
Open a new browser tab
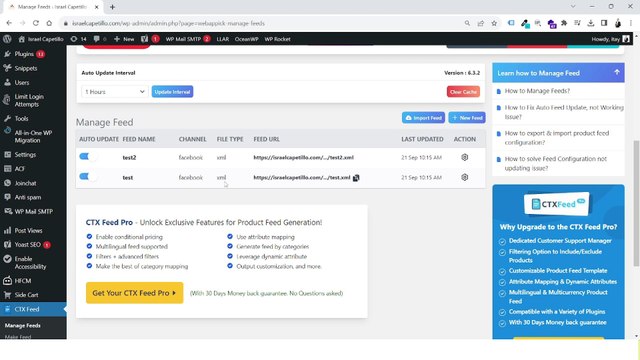[112, 7]
